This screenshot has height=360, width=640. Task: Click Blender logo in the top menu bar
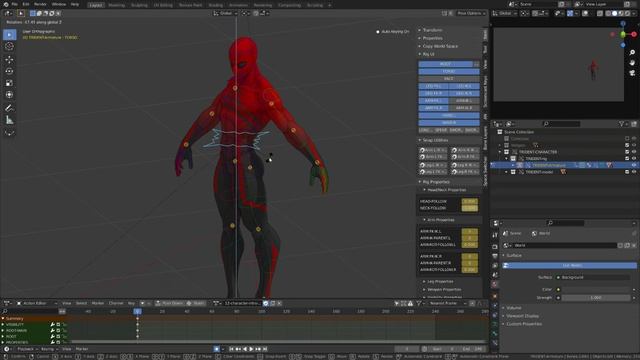coord(6,4)
